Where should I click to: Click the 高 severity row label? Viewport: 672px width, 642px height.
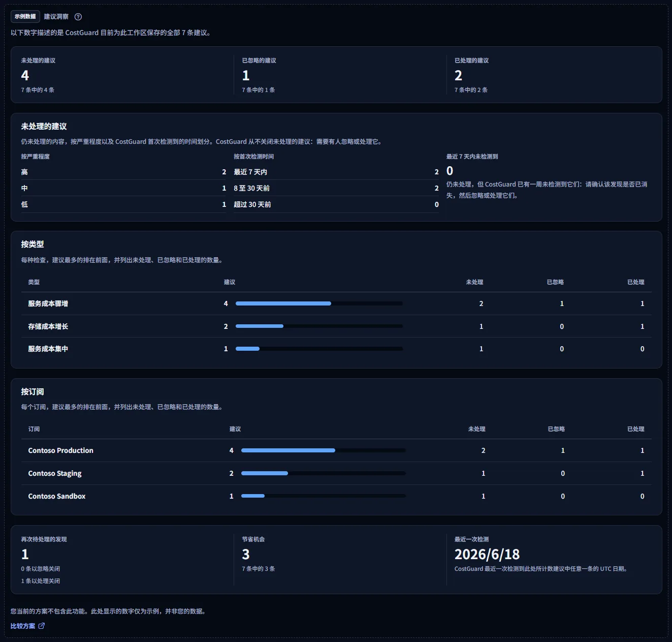click(x=24, y=172)
